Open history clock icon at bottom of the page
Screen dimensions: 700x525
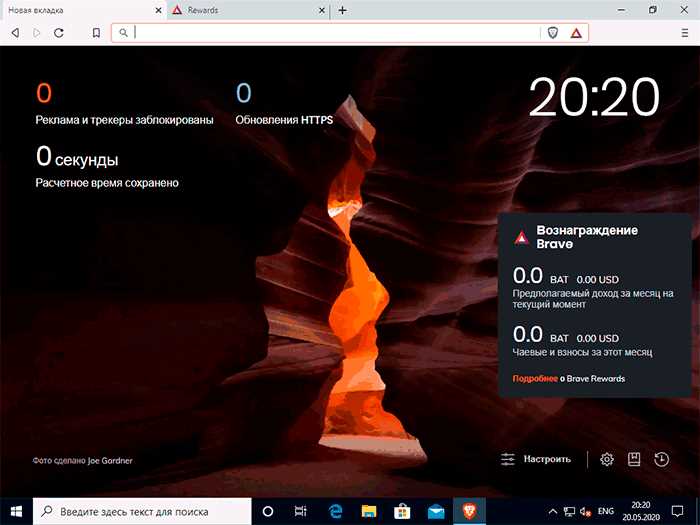[x=662, y=459]
